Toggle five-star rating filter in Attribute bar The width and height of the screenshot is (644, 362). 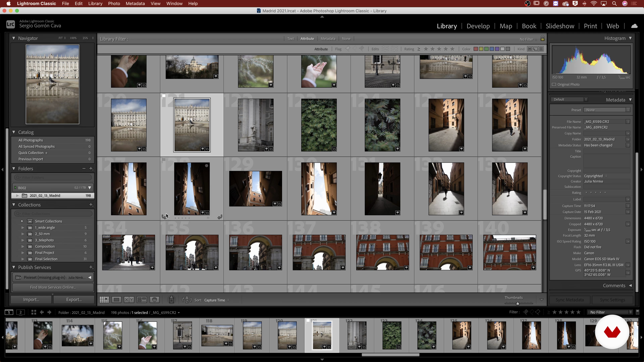pyautogui.click(x=452, y=49)
